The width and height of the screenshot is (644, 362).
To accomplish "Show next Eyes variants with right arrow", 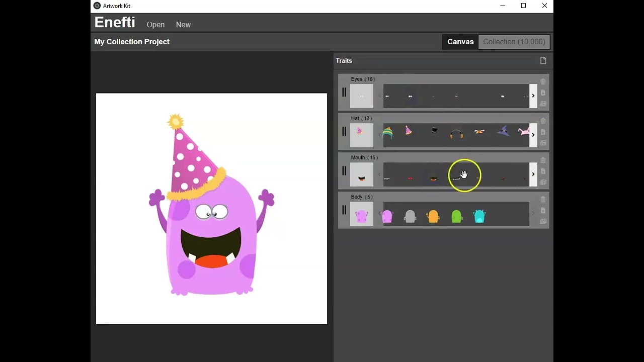I will pyautogui.click(x=533, y=96).
